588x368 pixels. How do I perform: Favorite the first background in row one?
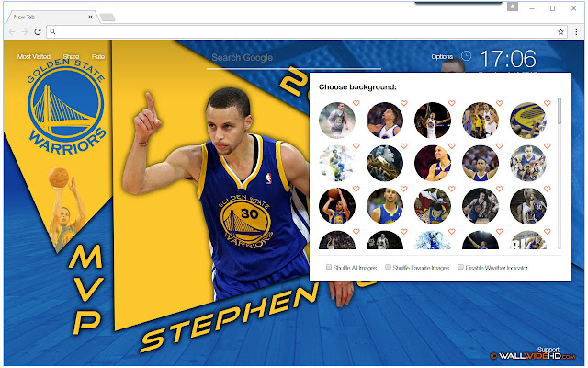[x=356, y=103]
